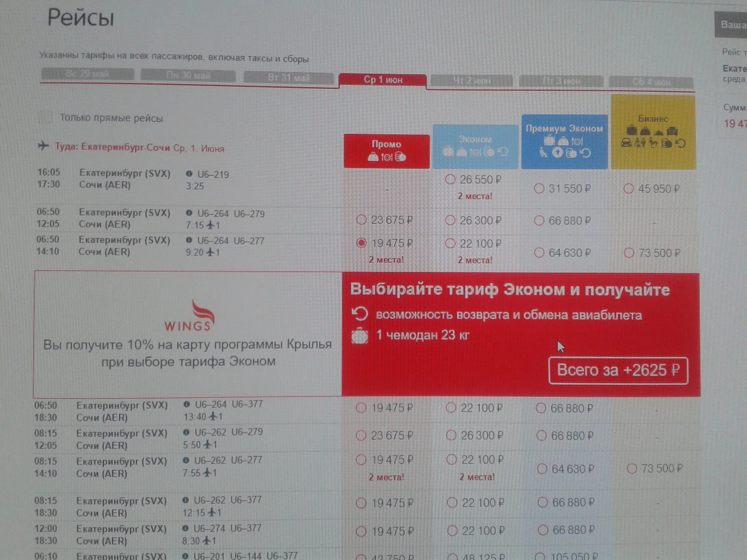Select Промо 19 475 ₽ for U6-262 U6-377
The width and height of the screenshot is (747, 560).
[x=361, y=503]
